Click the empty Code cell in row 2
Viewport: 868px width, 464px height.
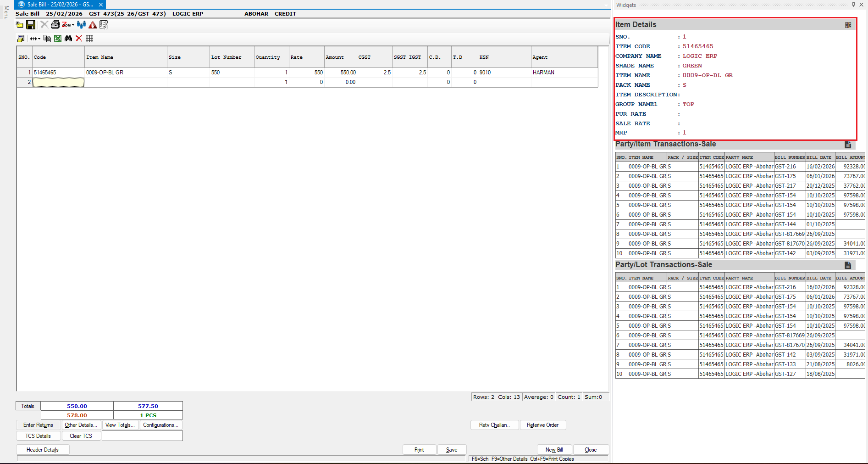click(58, 82)
